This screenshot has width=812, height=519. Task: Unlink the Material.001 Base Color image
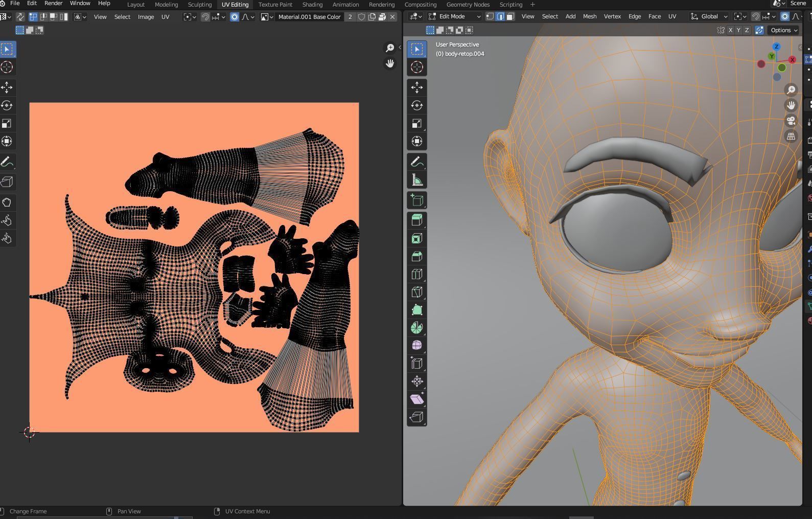(x=392, y=17)
